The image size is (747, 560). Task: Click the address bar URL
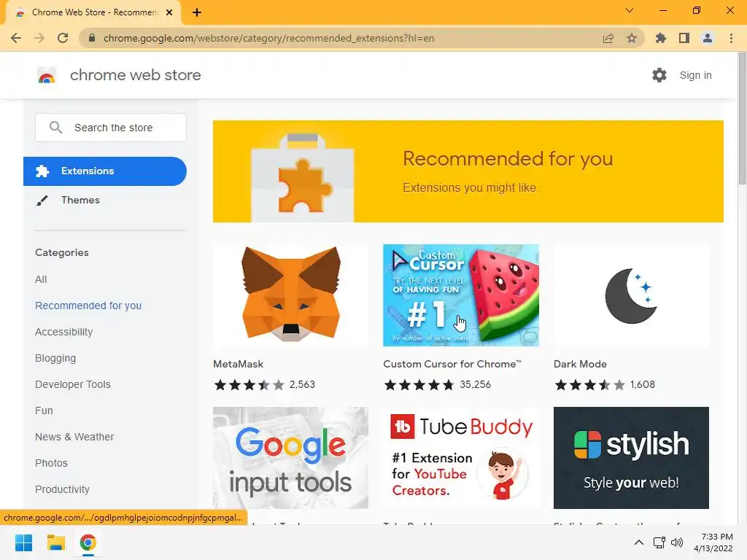point(268,38)
